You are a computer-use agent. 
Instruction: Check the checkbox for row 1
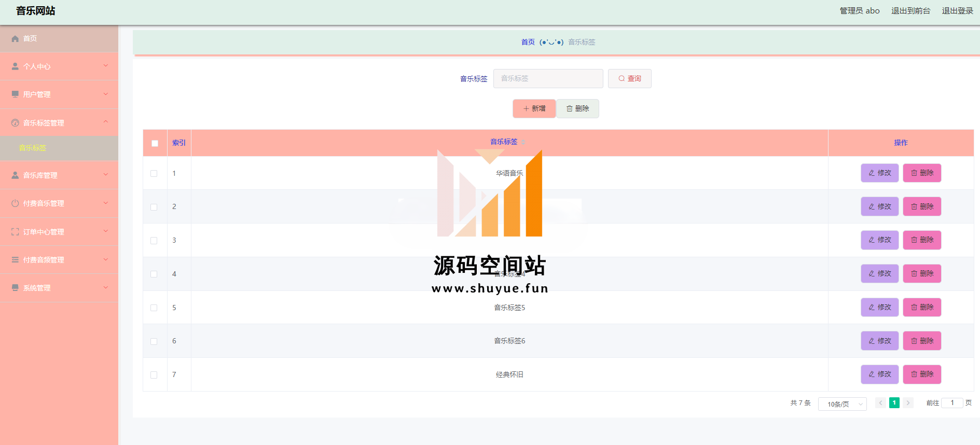154,174
